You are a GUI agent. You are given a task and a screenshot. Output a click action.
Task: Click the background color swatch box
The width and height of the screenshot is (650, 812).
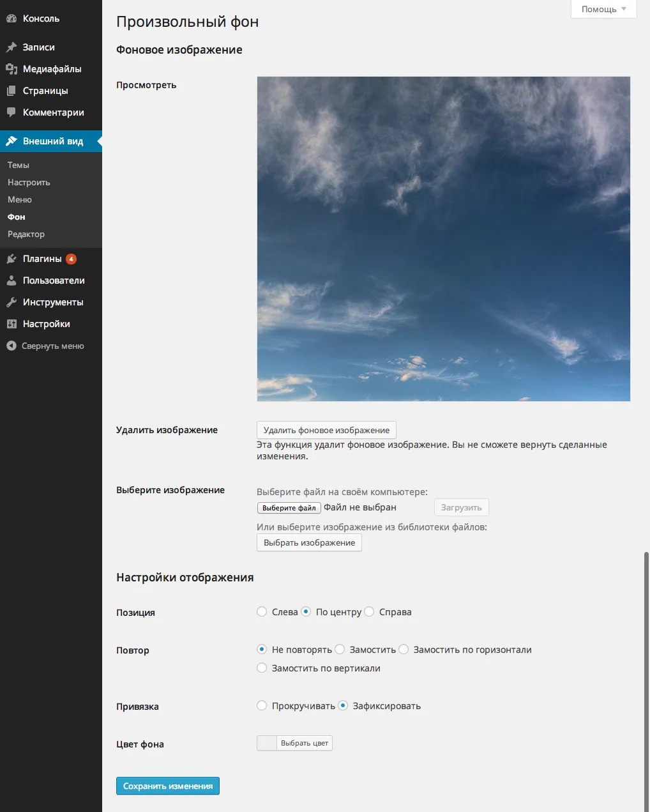click(267, 743)
